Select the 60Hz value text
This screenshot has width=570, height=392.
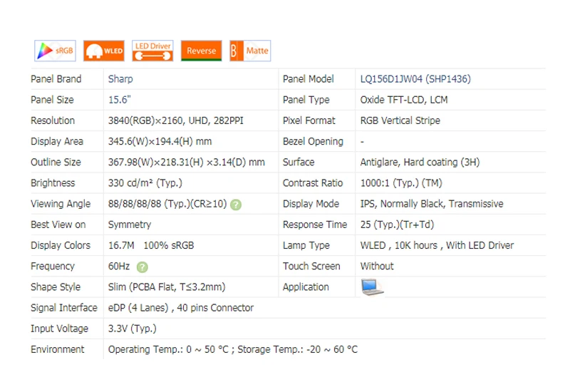tap(119, 266)
